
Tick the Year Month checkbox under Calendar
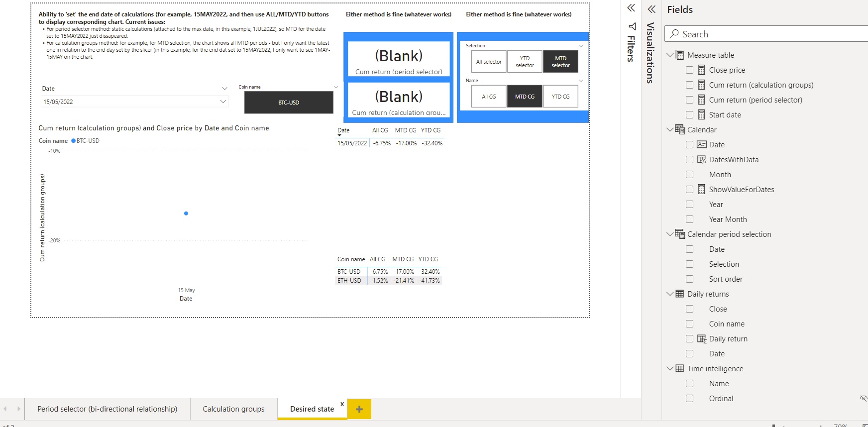689,219
